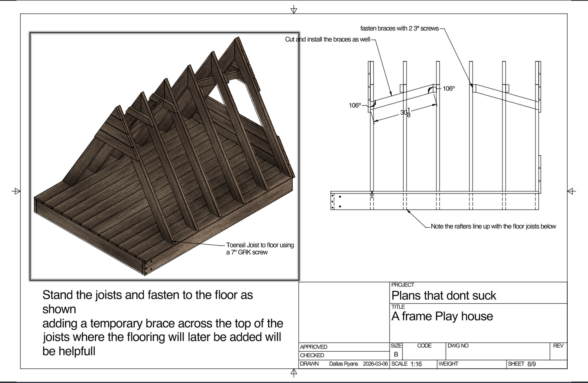
Task: Click the TITLE field label
Action: click(398, 307)
